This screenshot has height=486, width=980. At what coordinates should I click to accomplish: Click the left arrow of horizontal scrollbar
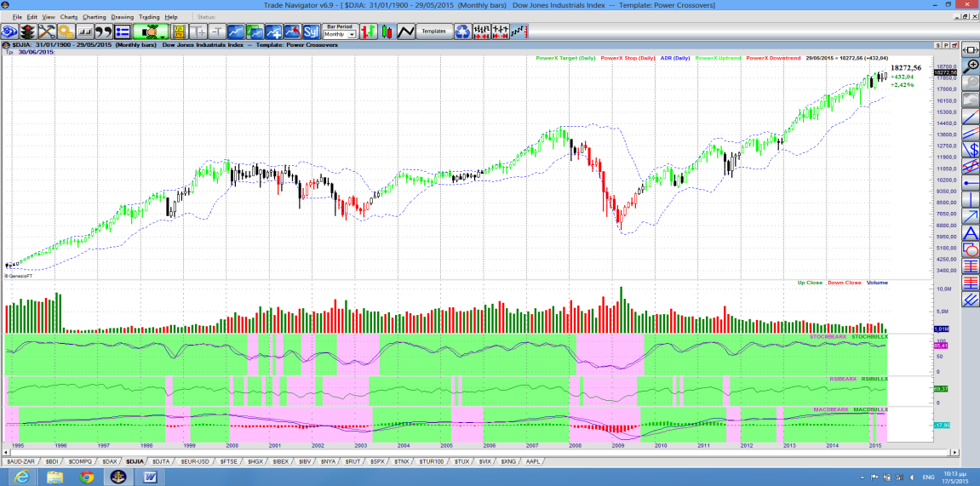(8, 452)
